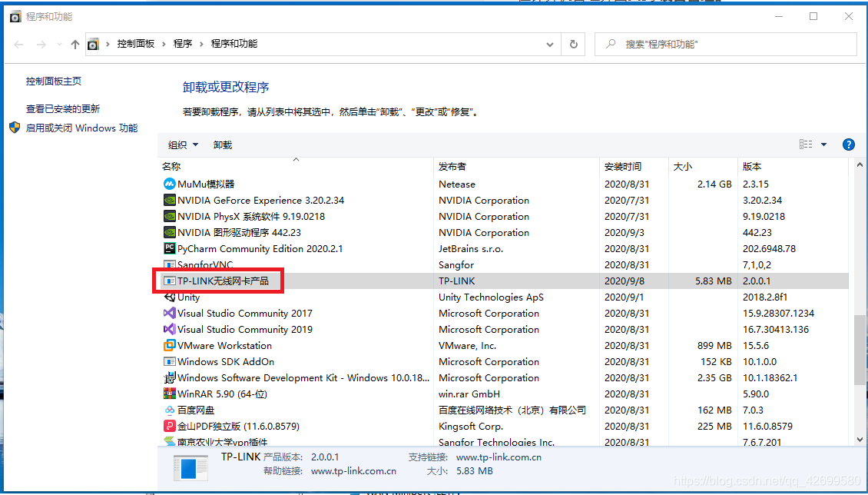
Task: Click the Unity Technologies ApS publisher cell
Action: tap(491, 297)
